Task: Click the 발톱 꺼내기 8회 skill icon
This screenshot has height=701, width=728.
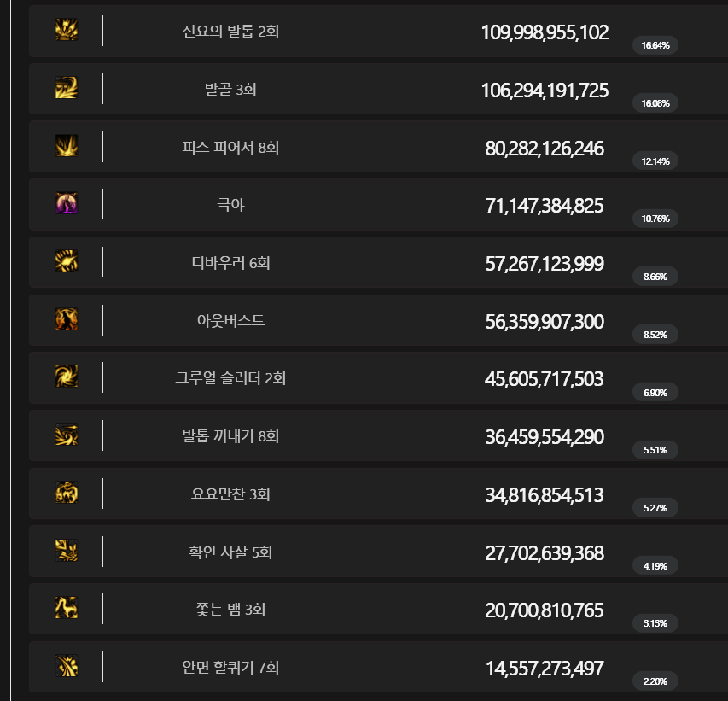Action: coord(67,435)
